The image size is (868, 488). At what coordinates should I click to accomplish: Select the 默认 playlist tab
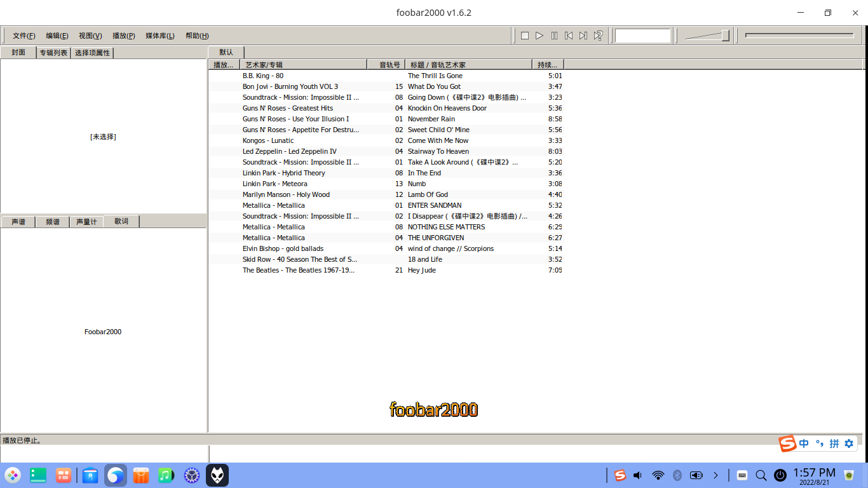click(x=226, y=53)
